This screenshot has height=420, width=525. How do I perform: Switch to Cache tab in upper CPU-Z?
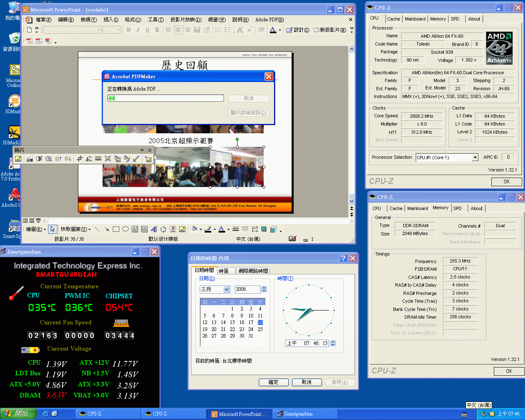tap(393, 19)
